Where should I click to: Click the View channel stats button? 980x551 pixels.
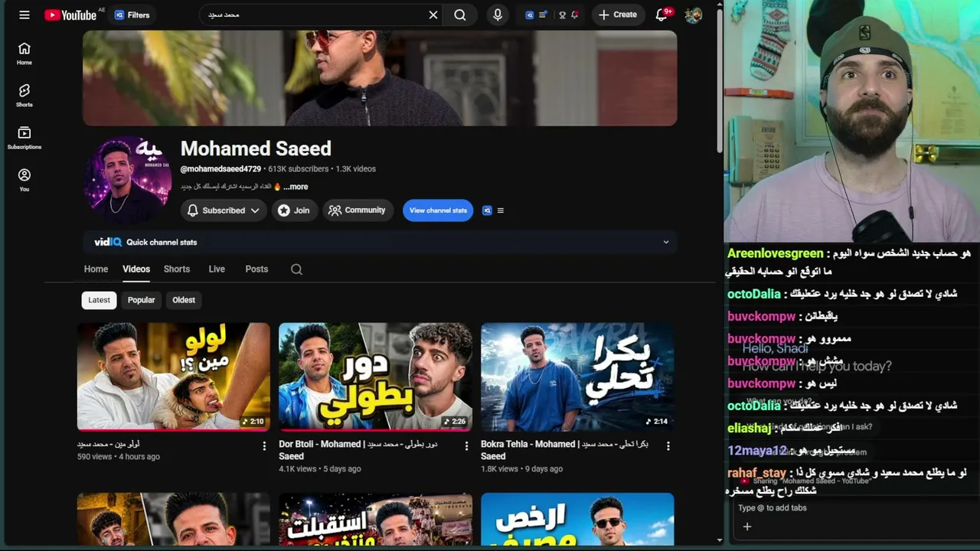(x=438, y=210)
